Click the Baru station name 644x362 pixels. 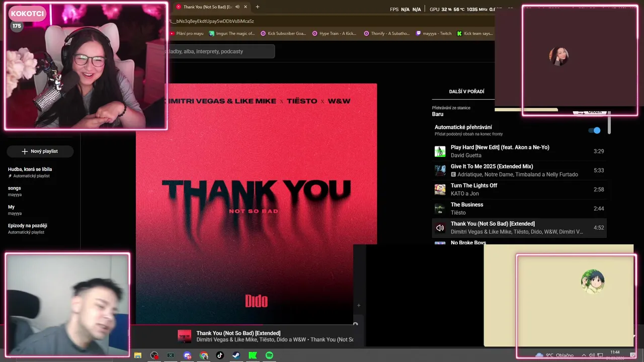pyautogui.click(x=438, y=114)
